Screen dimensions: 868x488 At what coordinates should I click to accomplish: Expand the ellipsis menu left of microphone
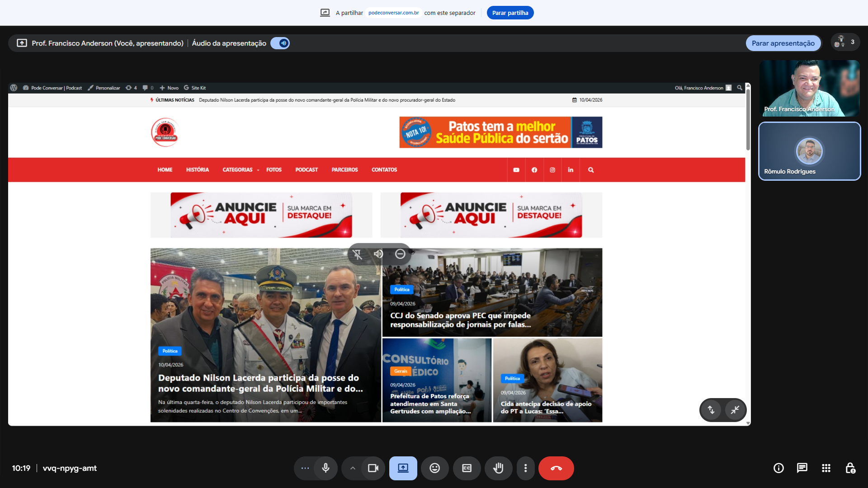[305, 468]
